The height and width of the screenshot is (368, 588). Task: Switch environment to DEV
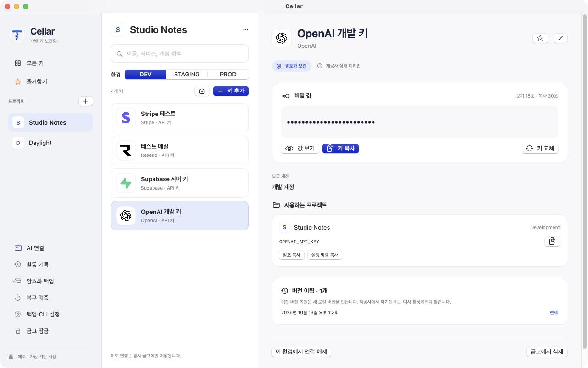pyautogui.click(x=146, y=75)
